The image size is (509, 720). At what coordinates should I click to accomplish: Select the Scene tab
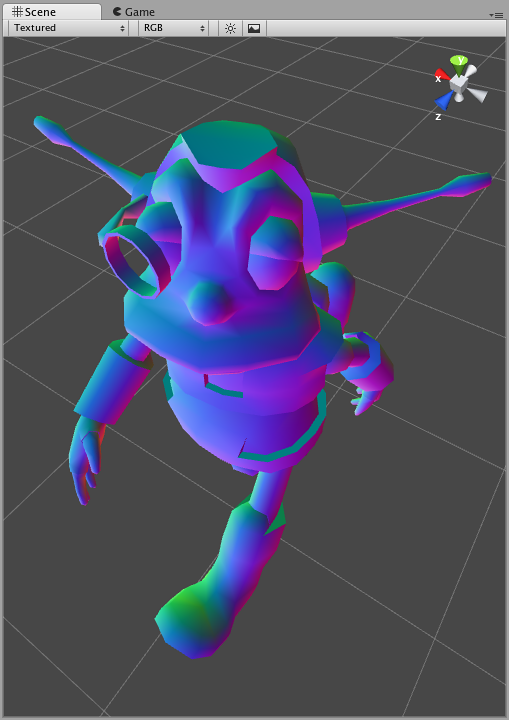coord(51,11)
